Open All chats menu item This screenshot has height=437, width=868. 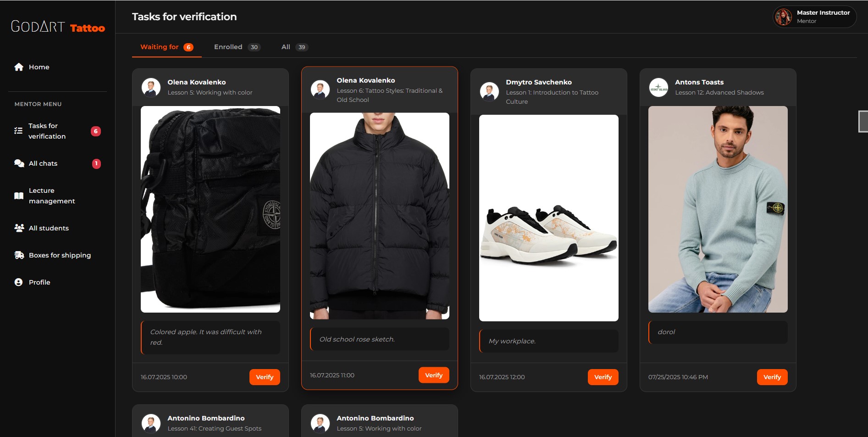57,163
